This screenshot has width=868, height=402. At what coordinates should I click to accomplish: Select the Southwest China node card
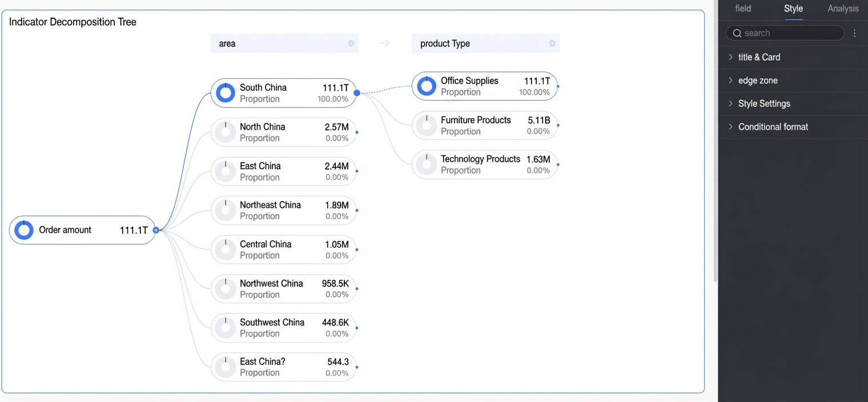click(284, 328)
